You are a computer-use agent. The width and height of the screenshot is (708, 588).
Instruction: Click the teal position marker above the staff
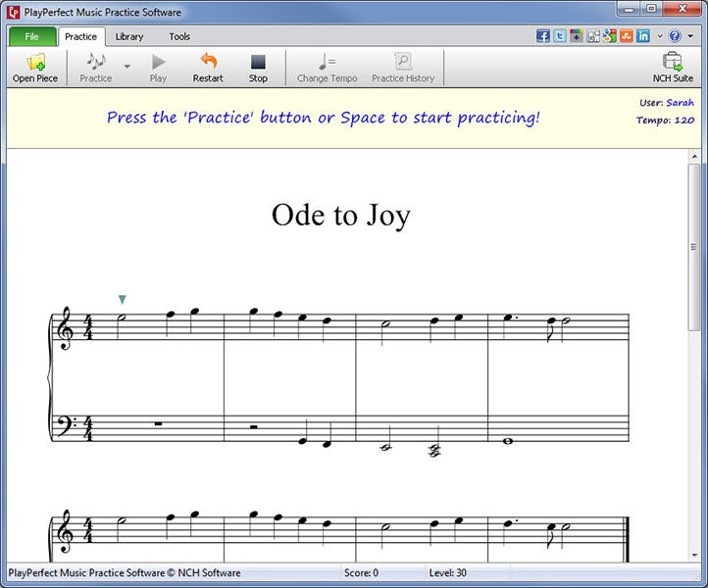click(x=122, y=299)
